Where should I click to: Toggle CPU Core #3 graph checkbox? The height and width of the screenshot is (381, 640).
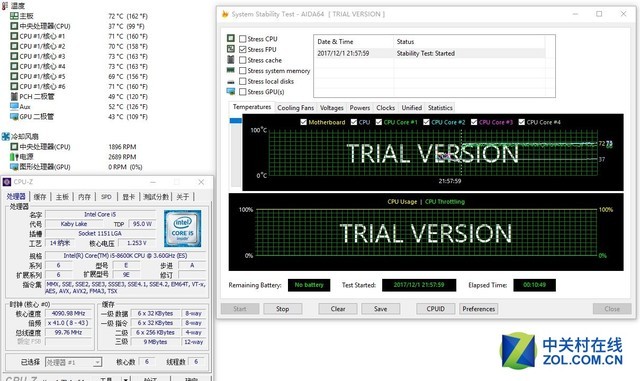tap(474, 122)
